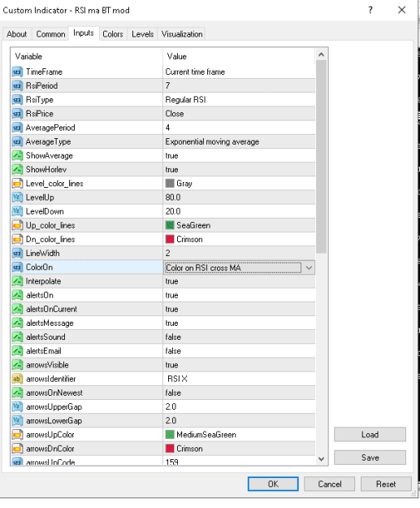Click the scrollbar up arrow
Screen dimensions: 420x508
coord(321,54)
